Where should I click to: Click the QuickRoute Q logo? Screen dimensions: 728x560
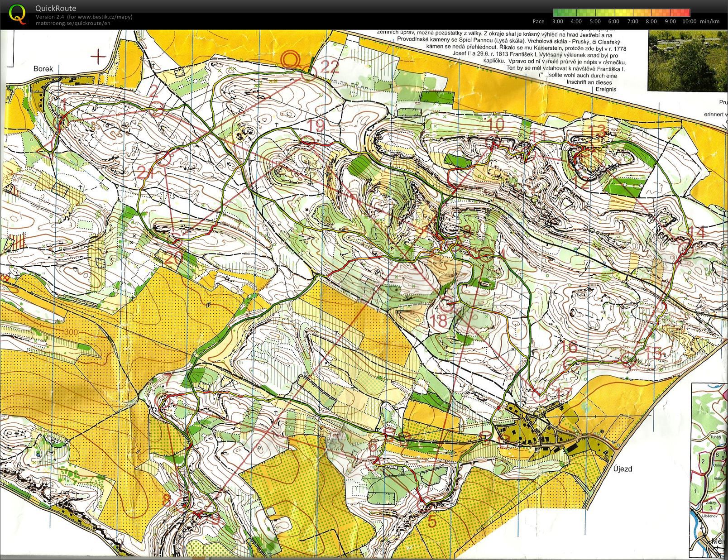point(18,14)
